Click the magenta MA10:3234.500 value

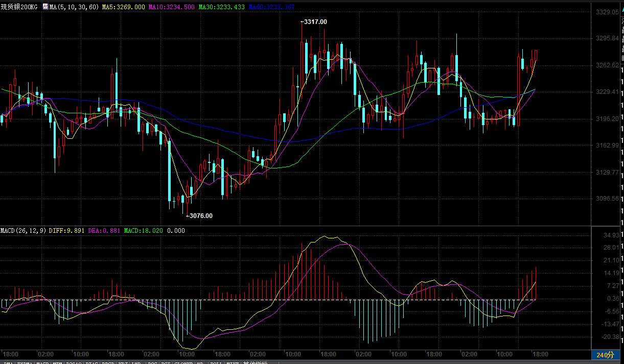[x=171, y=8]
